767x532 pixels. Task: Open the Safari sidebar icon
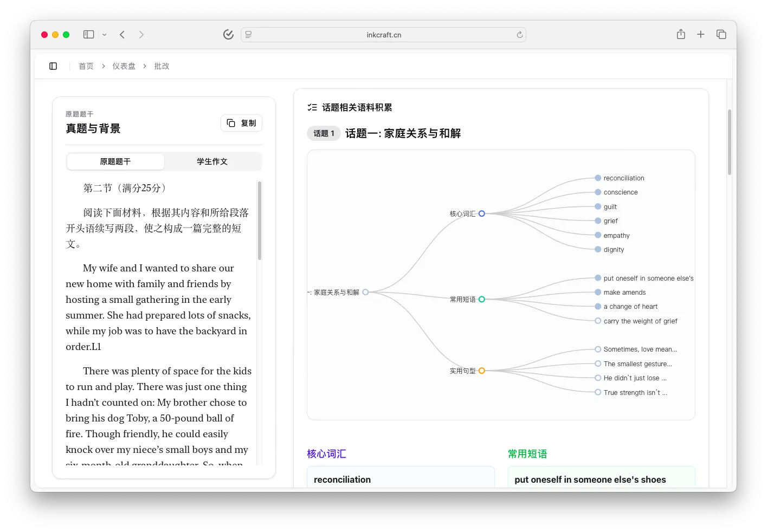(x=88, y=34)
